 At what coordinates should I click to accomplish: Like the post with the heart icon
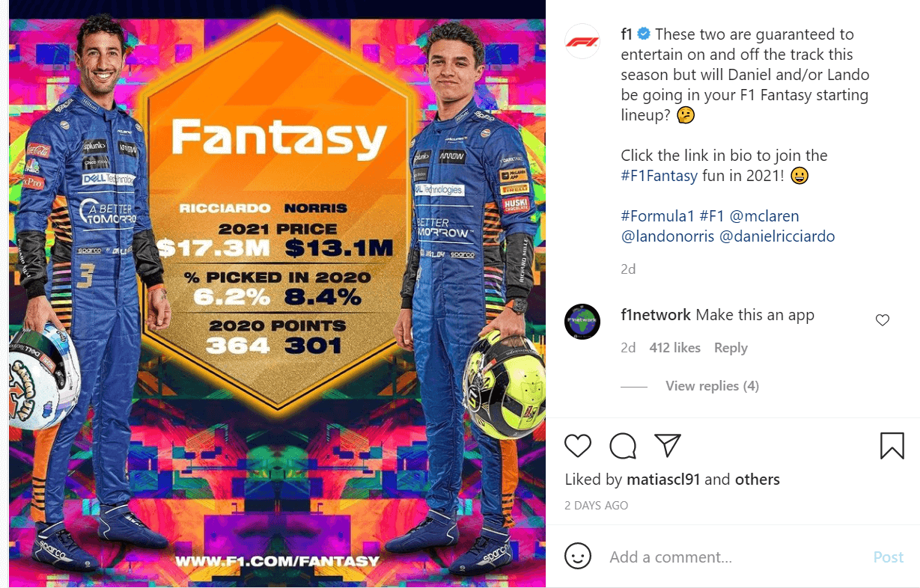tap(578, 446)
